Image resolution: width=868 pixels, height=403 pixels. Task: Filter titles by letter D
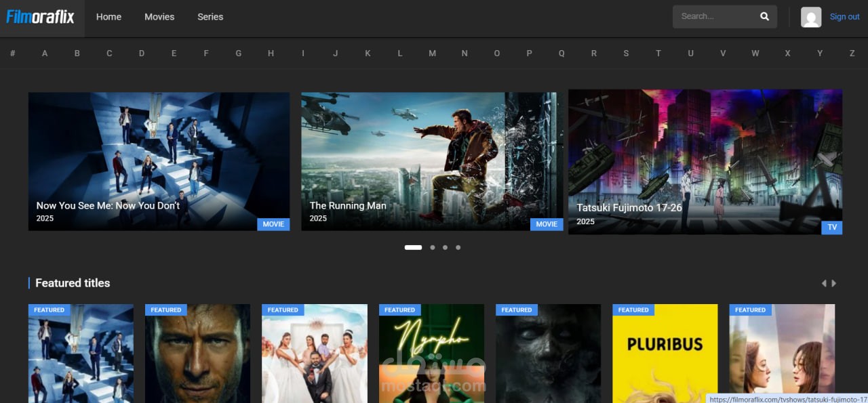(142, 53)
